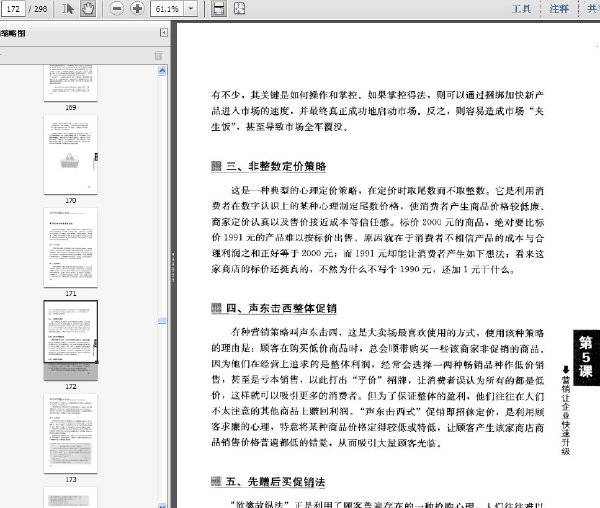This screenshot has height=508, width=600.
Task: Open page 171 thumbnail
Action: coord(70,247)
